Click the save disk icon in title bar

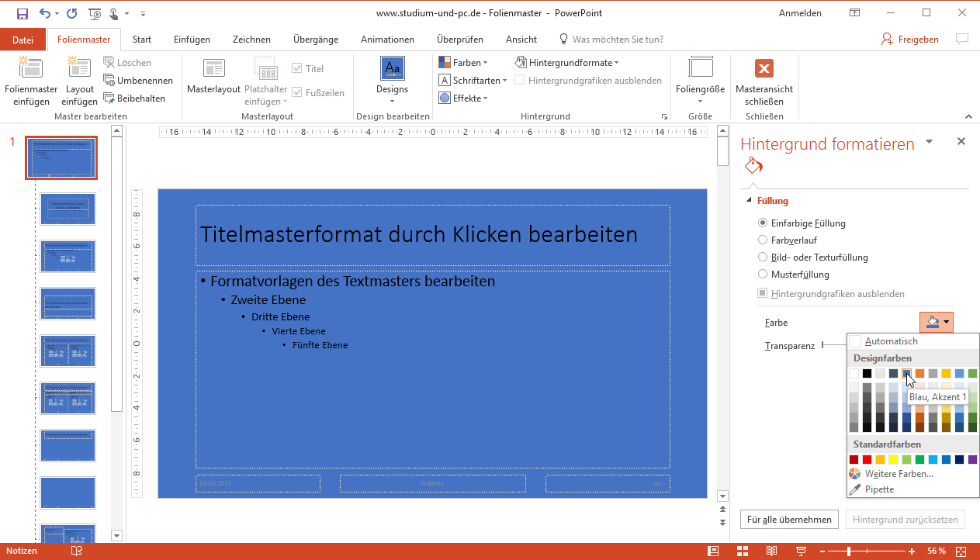click(x=22, y=13)
